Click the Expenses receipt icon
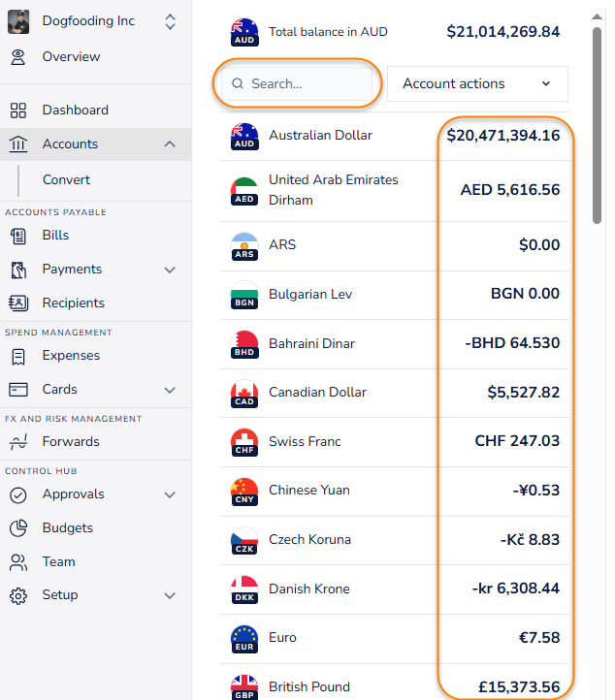Screen dimensions: 615x700 click(18, 356)
